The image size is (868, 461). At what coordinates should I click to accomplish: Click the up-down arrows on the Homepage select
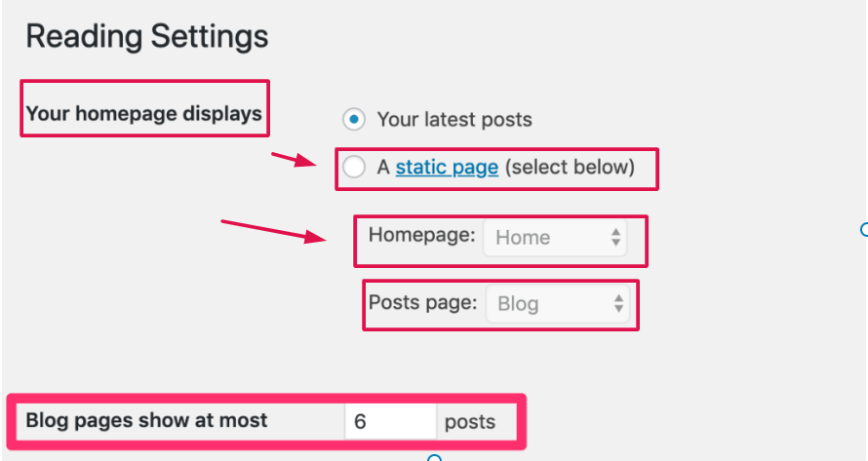[615, 237]
